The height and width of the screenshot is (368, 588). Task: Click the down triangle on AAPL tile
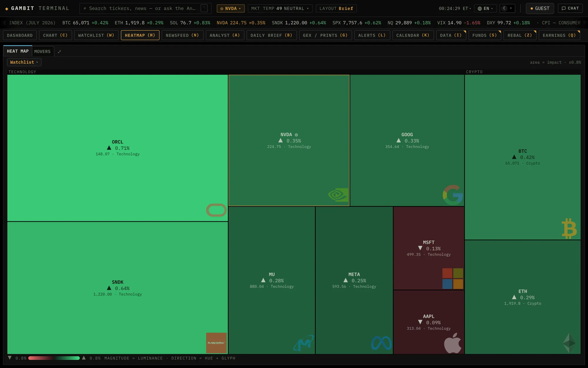(x=420, y=322)
